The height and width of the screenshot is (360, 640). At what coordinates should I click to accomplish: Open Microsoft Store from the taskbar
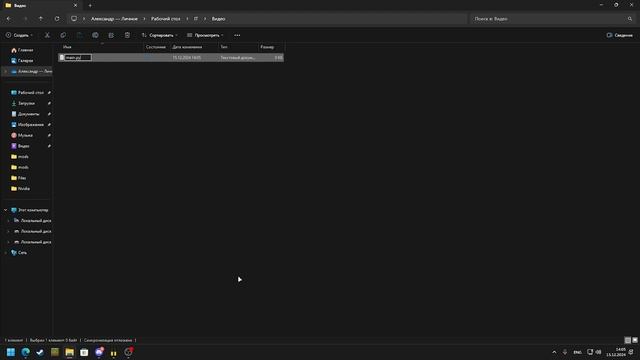84,352
